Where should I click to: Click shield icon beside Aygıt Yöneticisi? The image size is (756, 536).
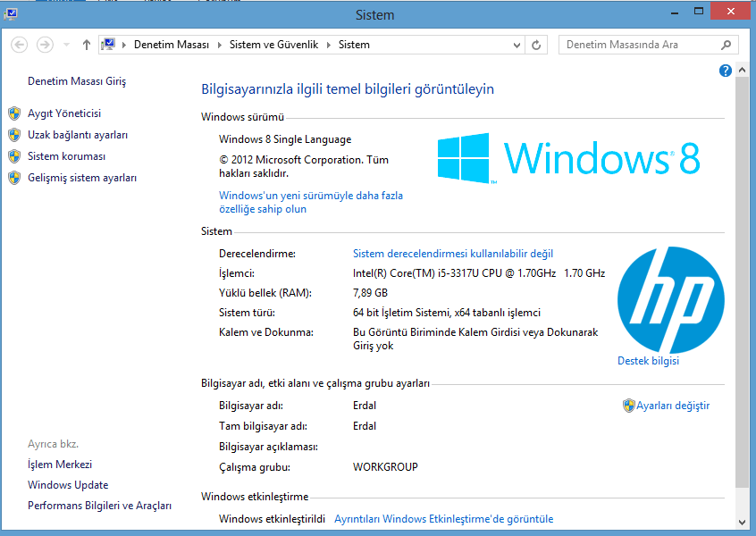coord(14,113)
